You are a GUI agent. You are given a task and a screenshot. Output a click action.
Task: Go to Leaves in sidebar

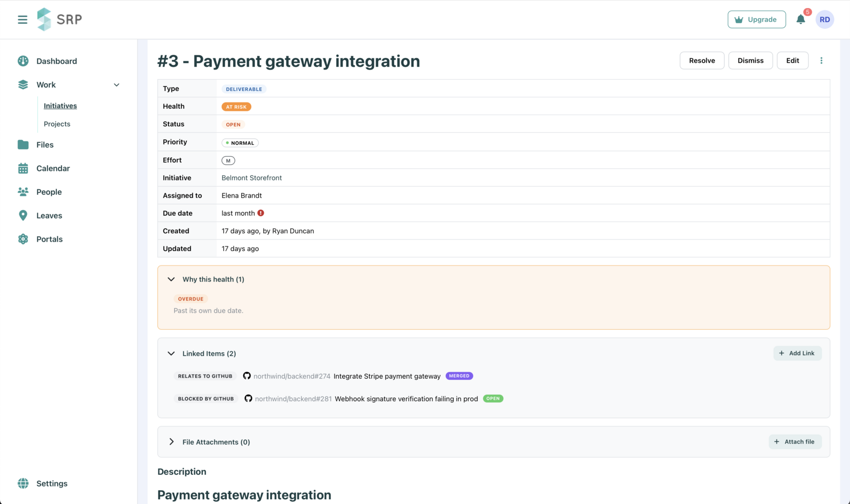point(49,216)
